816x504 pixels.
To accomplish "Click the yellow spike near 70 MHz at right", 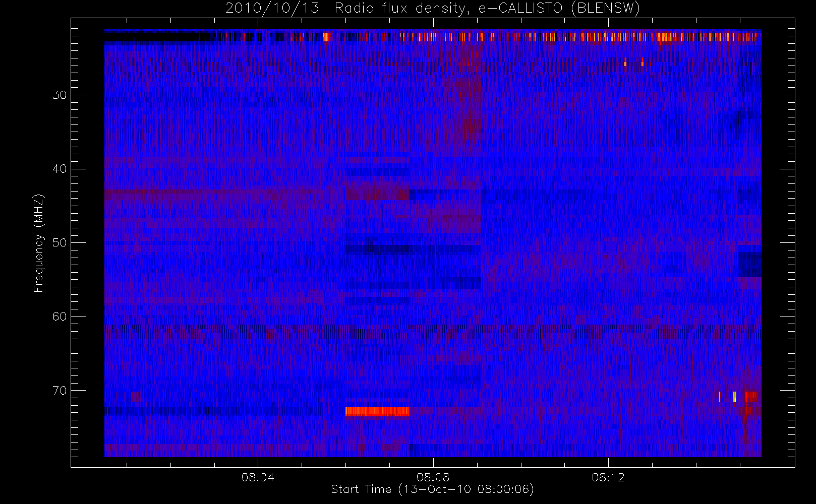I will (735, 397).
